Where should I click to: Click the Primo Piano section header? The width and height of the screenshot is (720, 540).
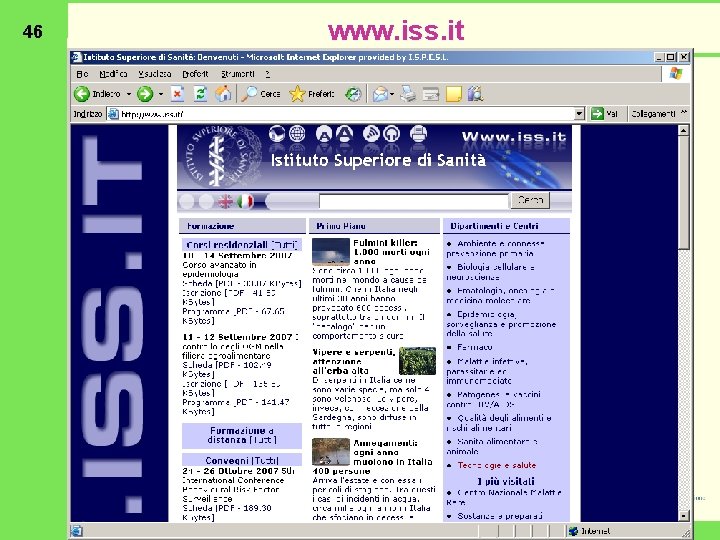[x=374, y=226]
